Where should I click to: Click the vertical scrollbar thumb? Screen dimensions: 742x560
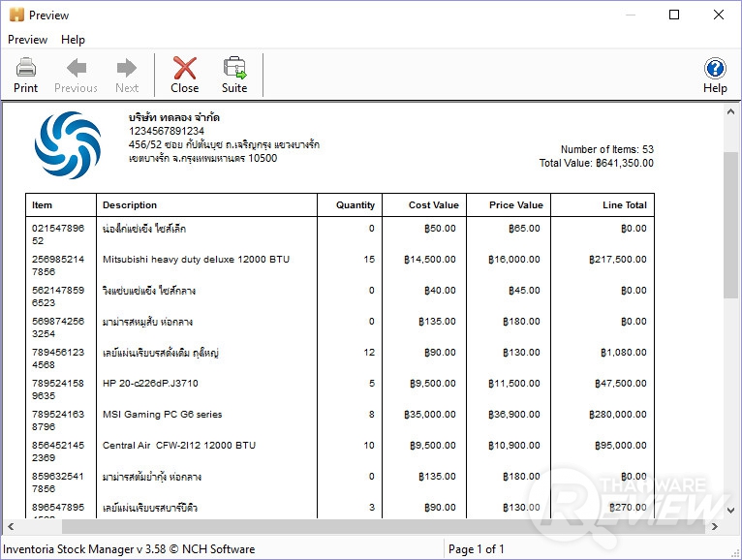pyautogui.click(x=732, y=223)
